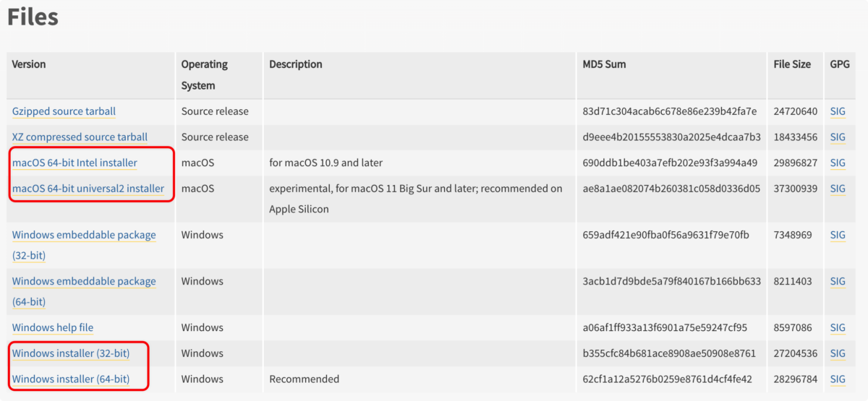Click the File Size column header
The height and width of the screenshot is (401, 868).
792,64
